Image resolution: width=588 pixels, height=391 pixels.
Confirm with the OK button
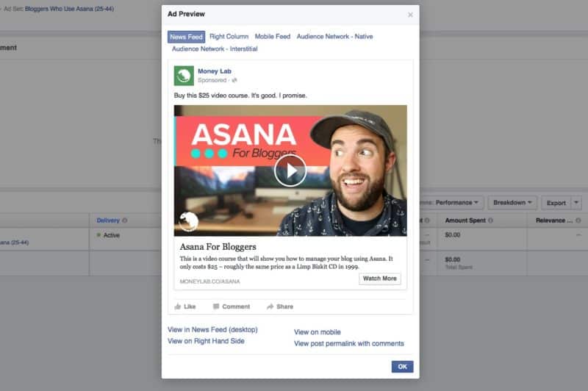tap(402, 367)
